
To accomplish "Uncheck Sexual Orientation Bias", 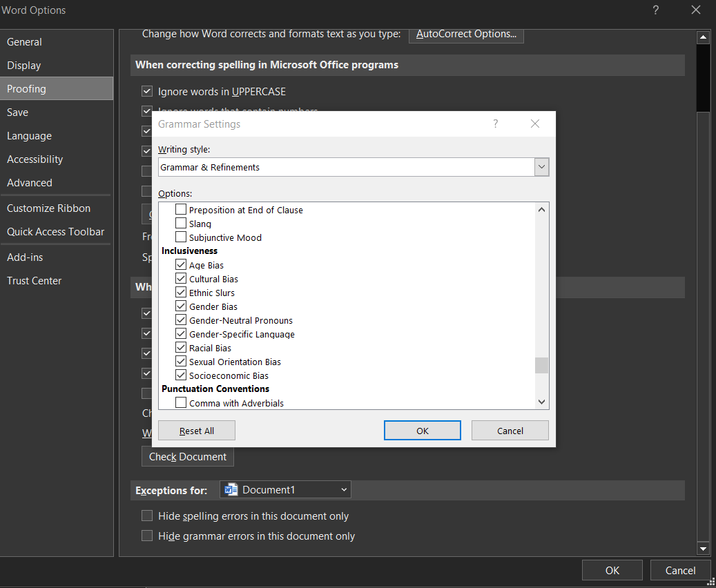I will pyautogui.click(x=181, y=361).
